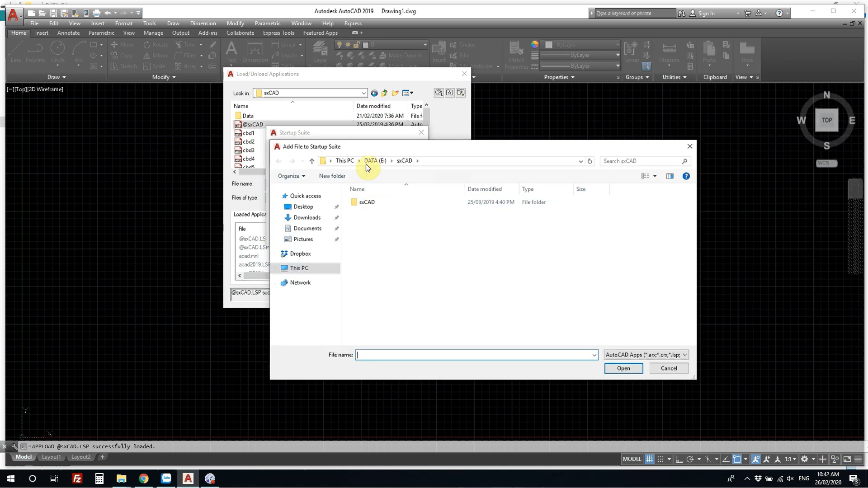Click the ByLayer object color swatch
Screen dimensions: 868x488
(549, 45)
